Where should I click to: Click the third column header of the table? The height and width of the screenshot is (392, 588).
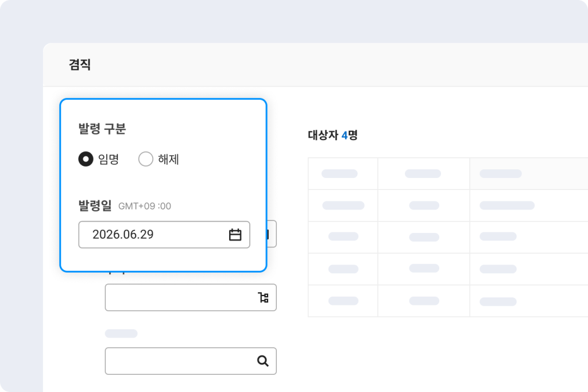501,173
